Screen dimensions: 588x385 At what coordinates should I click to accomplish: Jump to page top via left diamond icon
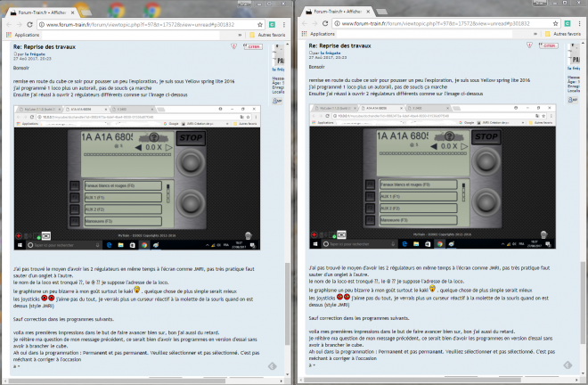click(x=273, y=366)
